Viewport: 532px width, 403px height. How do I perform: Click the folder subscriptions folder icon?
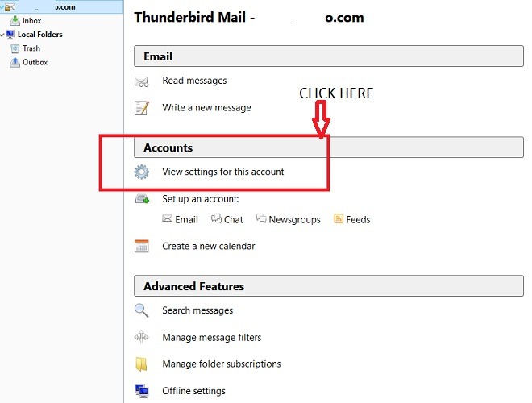[142, 364]
